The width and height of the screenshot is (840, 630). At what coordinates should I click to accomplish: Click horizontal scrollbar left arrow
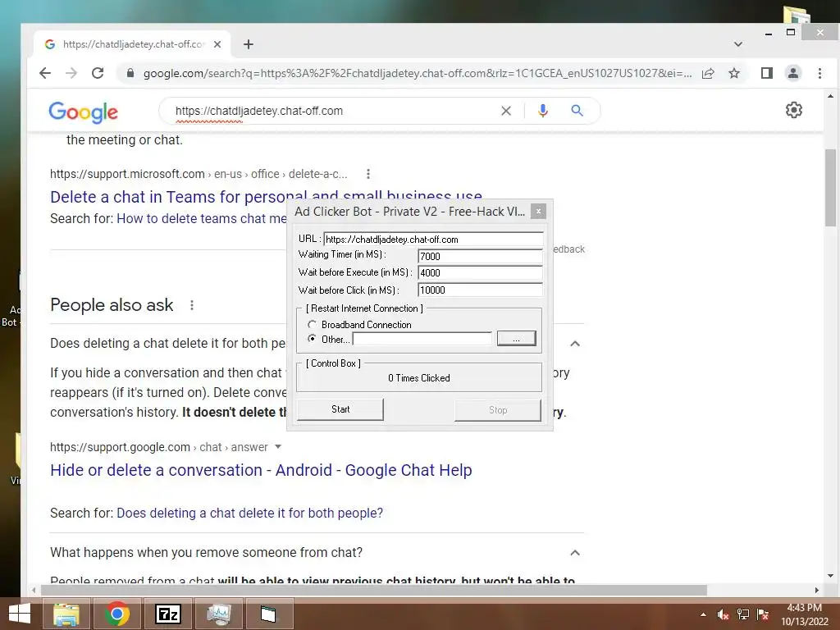pos(34,591)
